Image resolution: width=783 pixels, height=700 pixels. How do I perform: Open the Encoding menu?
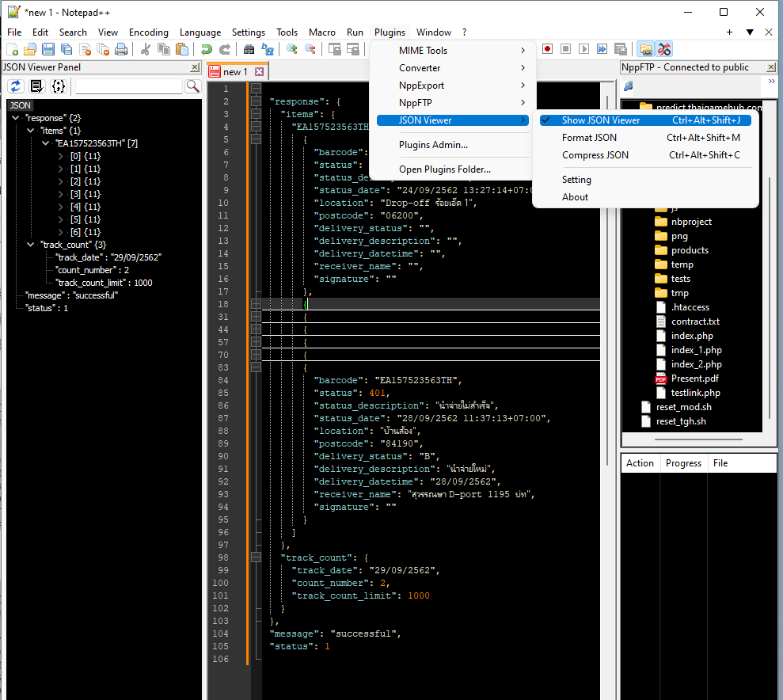click(x=148, y=32)
